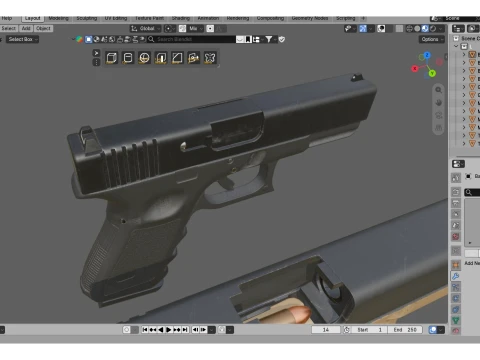Expand the first mesh object in Outliner
The width and height of the screenshot is (480, 360).
tap(464, 54)
